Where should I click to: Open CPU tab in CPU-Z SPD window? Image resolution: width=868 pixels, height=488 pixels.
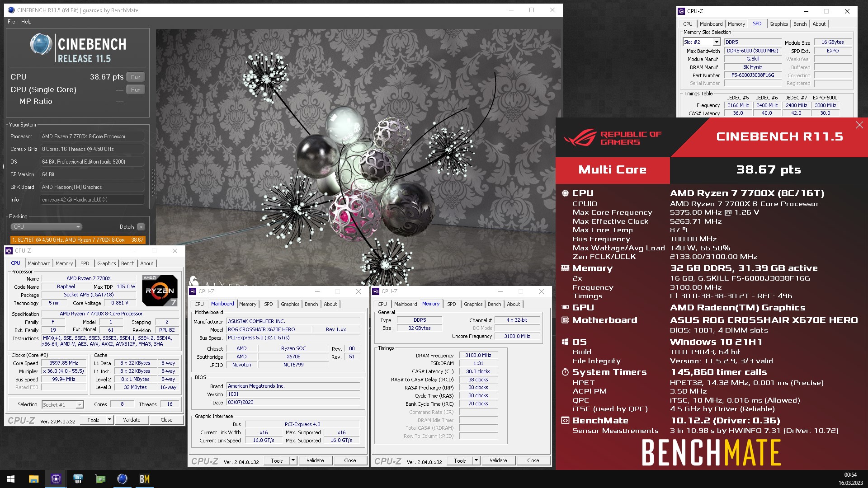pyautogui.click(x=688, y=24)
